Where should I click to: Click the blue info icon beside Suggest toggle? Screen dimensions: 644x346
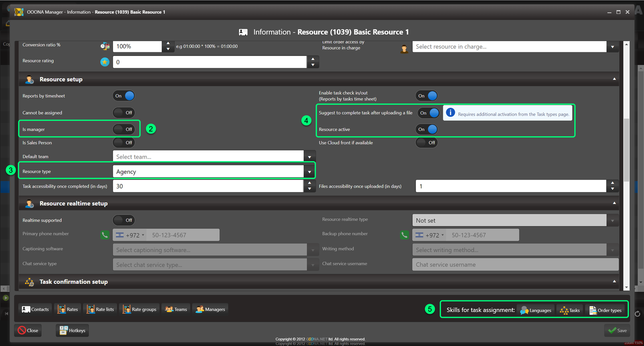(450, 113)
